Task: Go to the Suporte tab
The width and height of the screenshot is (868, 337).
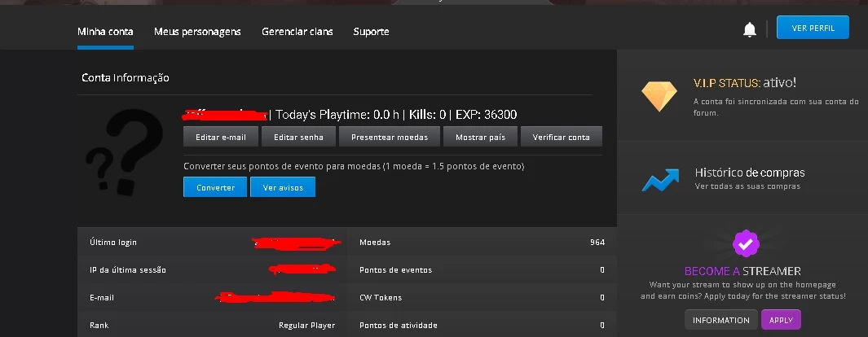Action: 371,32
